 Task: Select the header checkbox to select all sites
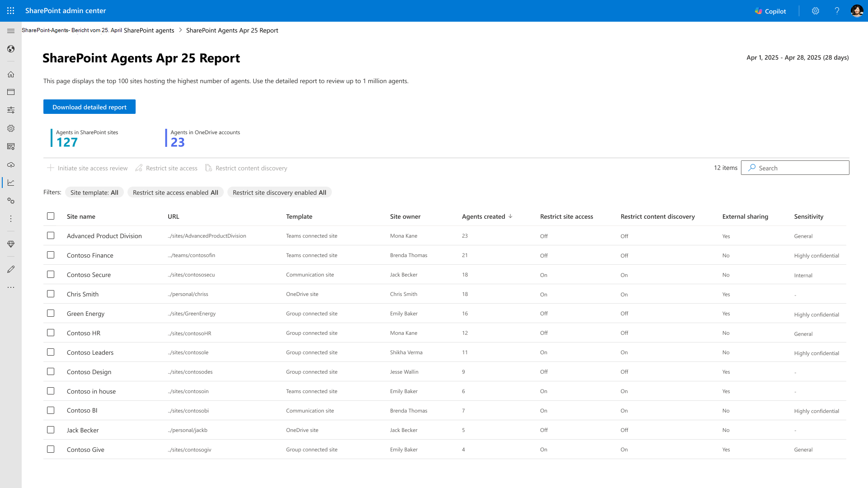50,216
